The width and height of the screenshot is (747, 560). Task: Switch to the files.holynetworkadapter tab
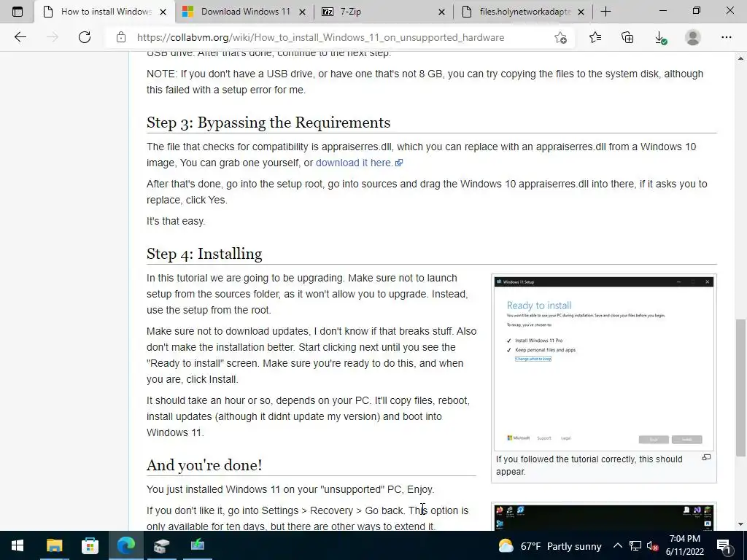tap(522, 12)
